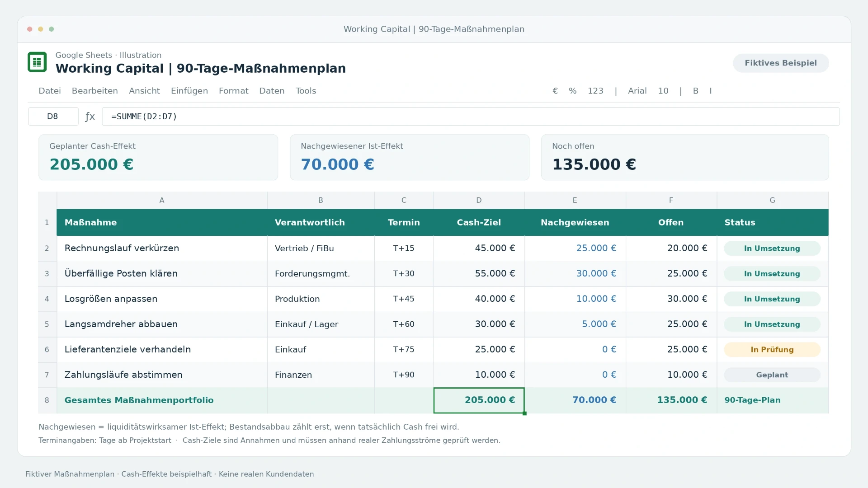Select total Offen cell 135.000 € in row 8
The image size is (868, 488).
click(671, 400)
